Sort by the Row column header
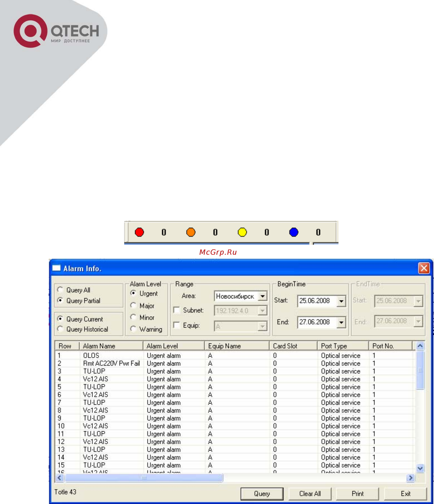434x504 pixels. 67,346
